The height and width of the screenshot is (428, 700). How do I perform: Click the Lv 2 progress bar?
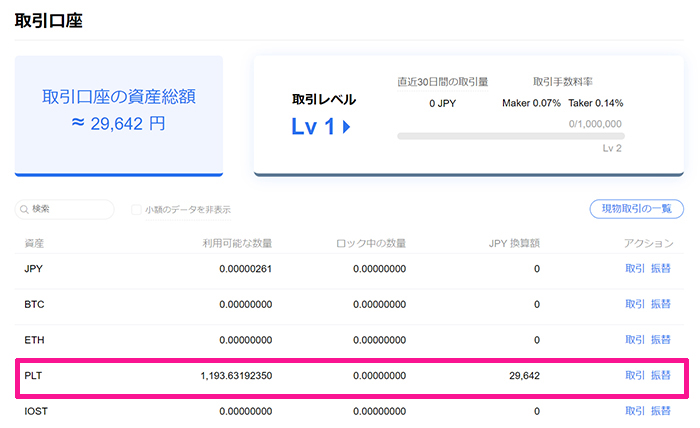point(511,136)
